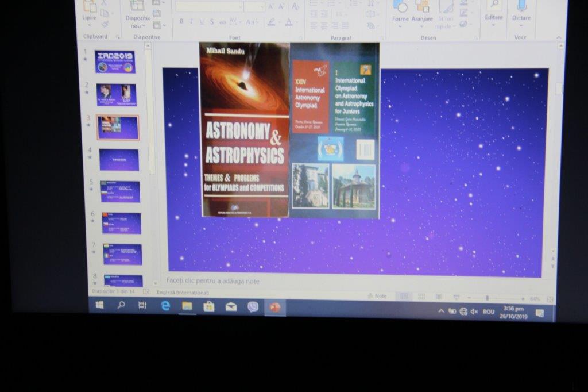Switch to reading view in status bar
This screenshot has height=392, width=588.
tap(439, 297)
